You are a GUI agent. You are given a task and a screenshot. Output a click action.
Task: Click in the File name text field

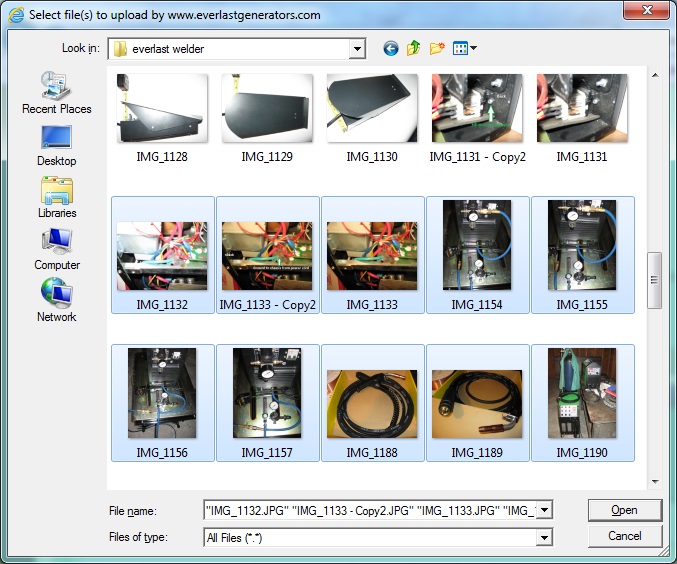[x=369, y=510]
